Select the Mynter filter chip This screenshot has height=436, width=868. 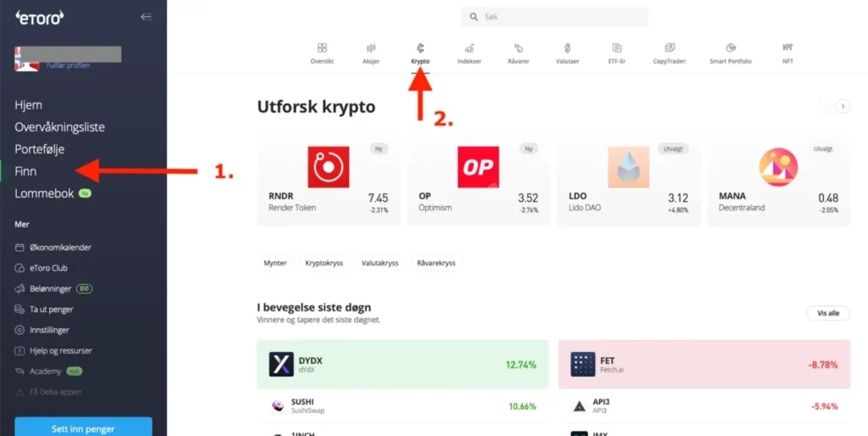[275, 263]
